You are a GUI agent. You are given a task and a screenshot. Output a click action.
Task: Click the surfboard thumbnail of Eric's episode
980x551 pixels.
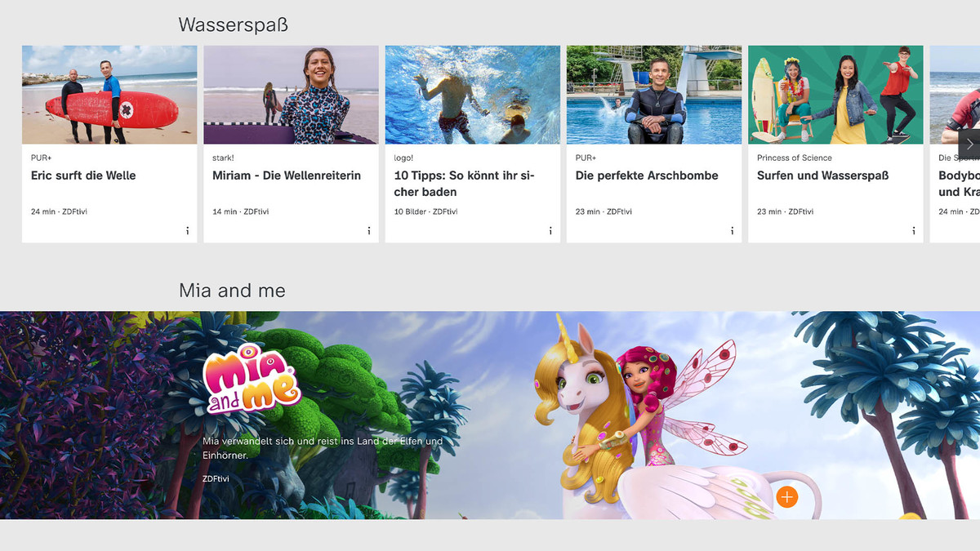pyautogui.click(x=109, y=95)
